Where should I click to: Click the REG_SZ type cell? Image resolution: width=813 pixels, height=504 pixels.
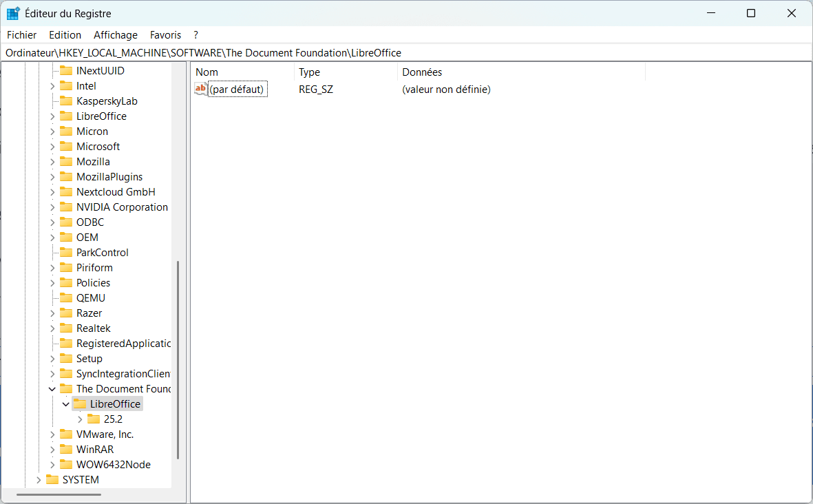(x=316, y=90)
